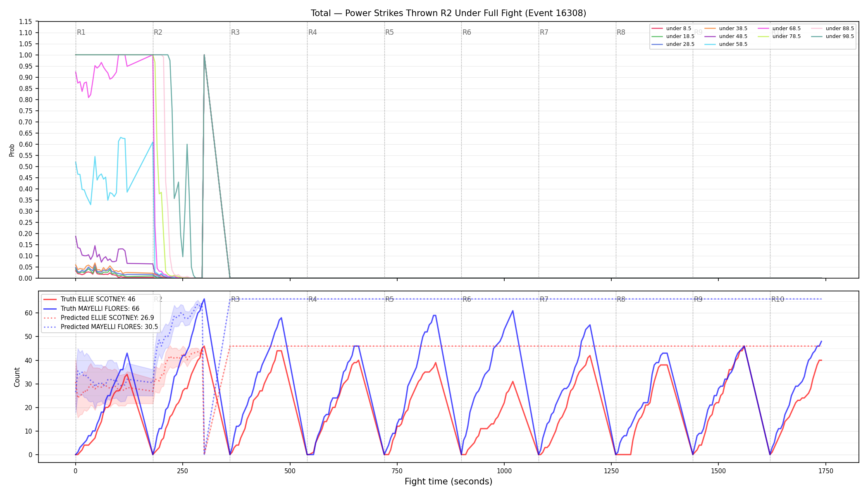Click the R5 label in the Count chart
Viewport: 868px width, 496px height.
tap(389, 299)
